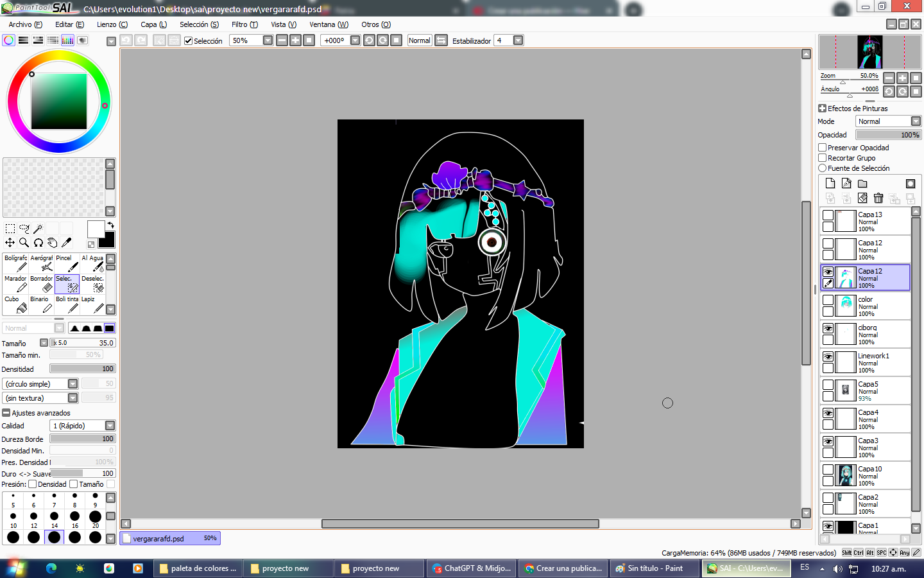Open the zoom percentage 50% dropdown
This screenshot has height=578, width=924.
[268, 40]
